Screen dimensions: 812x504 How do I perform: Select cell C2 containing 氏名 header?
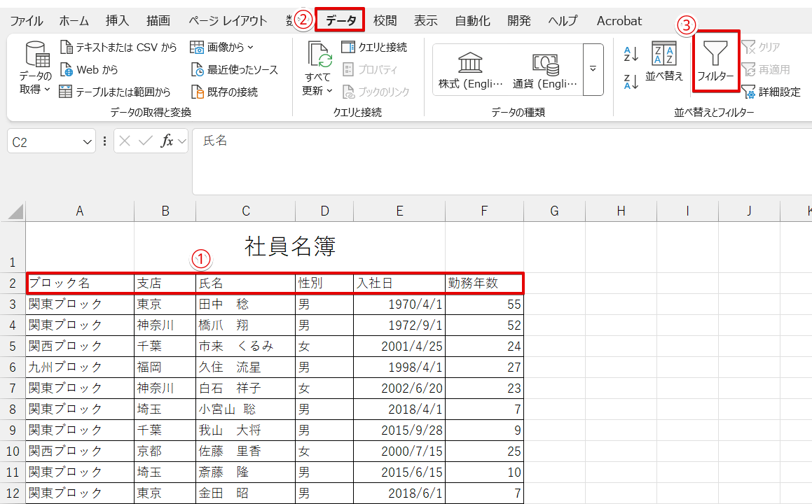point(245,283)
